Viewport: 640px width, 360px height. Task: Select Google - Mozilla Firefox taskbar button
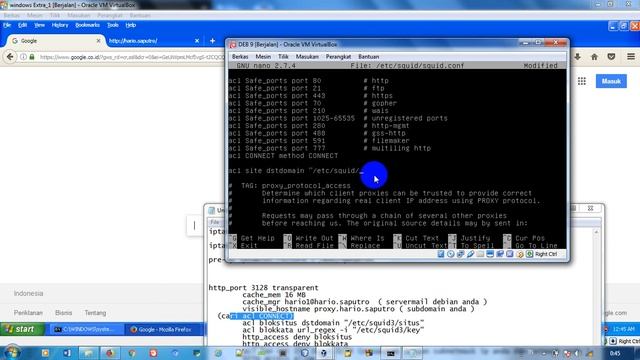point(163,329)
